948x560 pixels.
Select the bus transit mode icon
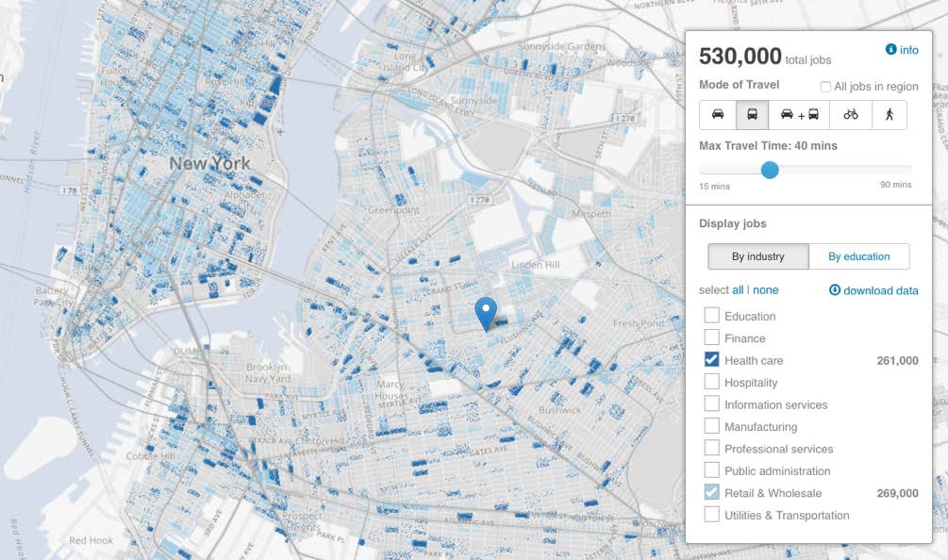click(x=752, y=114)
